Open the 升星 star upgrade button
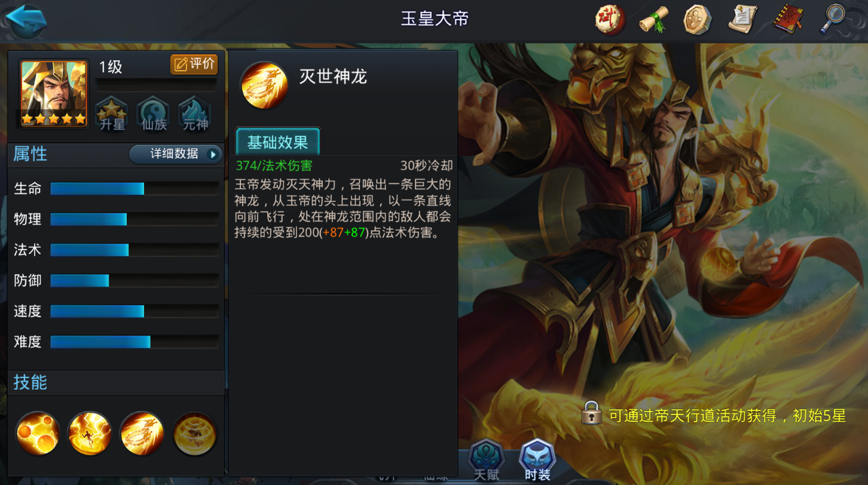The width and height of the screenshot is (868, 485). [112, 113]
